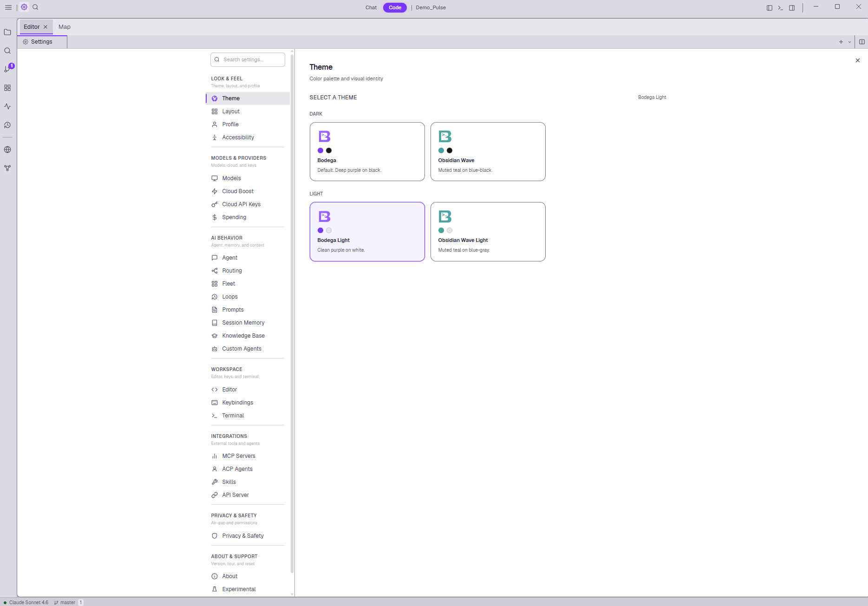Select the Obsidian Wave dark theme card
This screenshot has width=868, height=606.
click(488, 151)
